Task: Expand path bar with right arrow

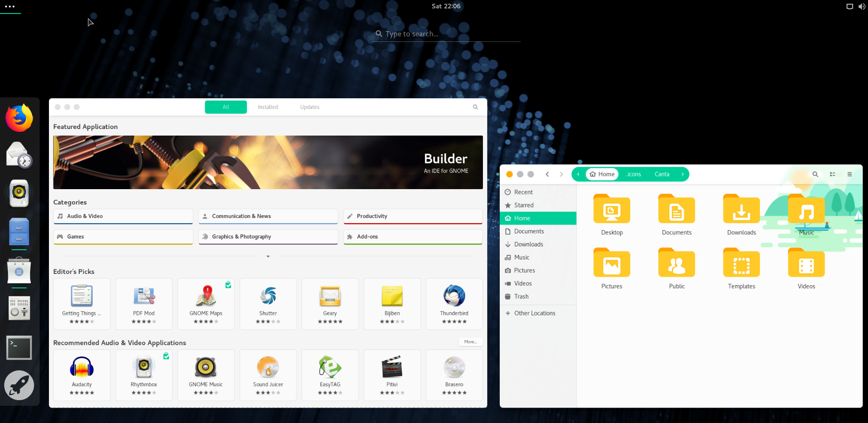Action: coord(682,174)
